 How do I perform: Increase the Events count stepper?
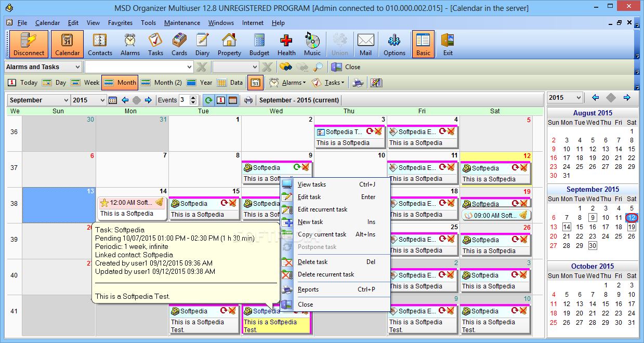click(194, 98)
